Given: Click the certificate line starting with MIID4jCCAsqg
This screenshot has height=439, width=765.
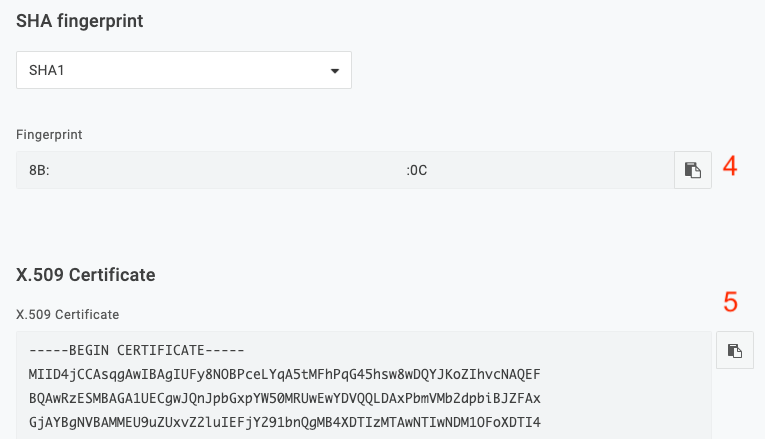Looking at the screenshot, I should click(x=284, y=374).
